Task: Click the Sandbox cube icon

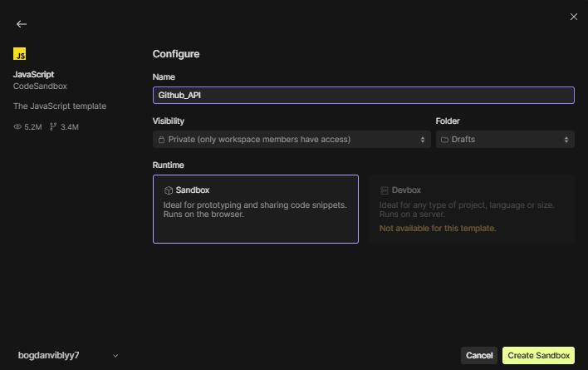Action: click(x=168, y=190)
